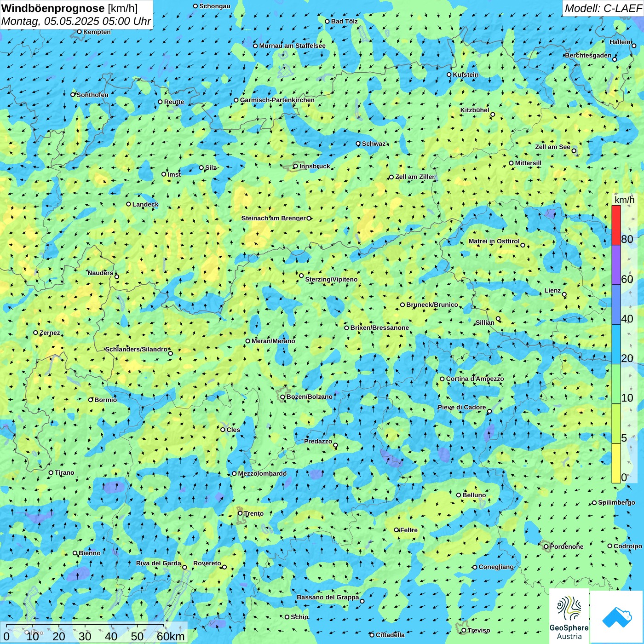644x644 pixels.
Task: Click the Schio label
Action: (299, 617)
